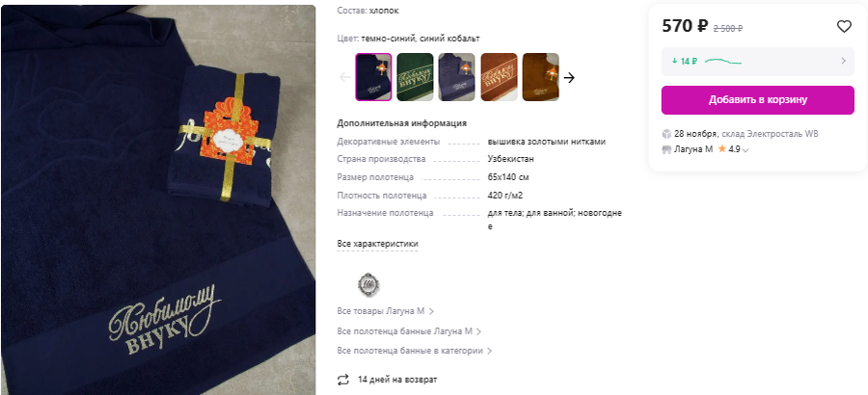
Task: Click the 14-day return arrows icon
Action: pyautogui.click(x=343, y=380)
